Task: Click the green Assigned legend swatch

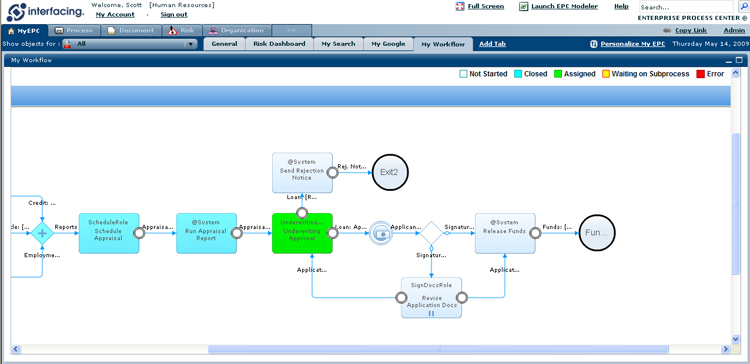Action: [x=558, y=74]
